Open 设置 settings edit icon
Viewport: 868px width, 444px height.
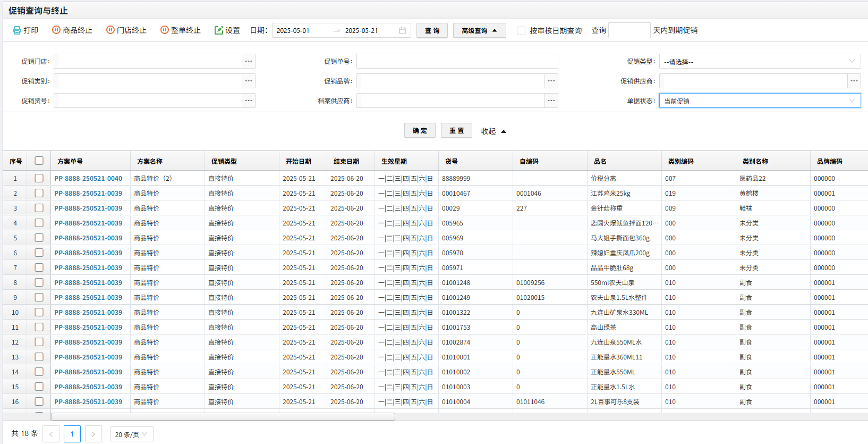[x=218, y=30]
